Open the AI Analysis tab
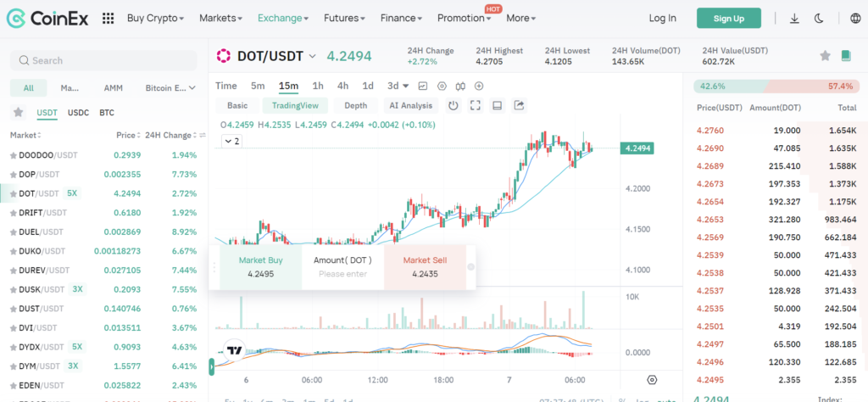868x402 pixels. [x=411, y=105]
